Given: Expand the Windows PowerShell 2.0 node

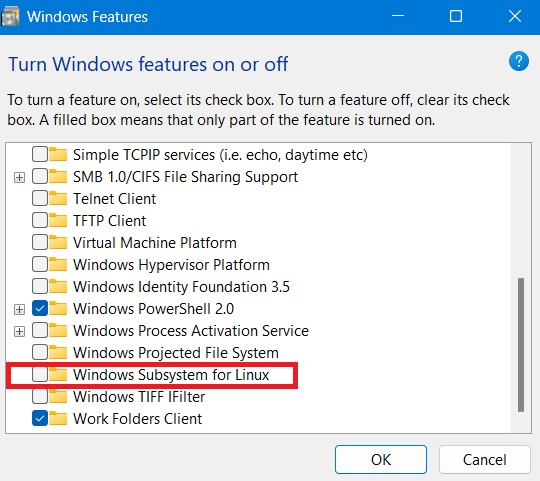Looking at the screenshot, I should pos(19,310).
